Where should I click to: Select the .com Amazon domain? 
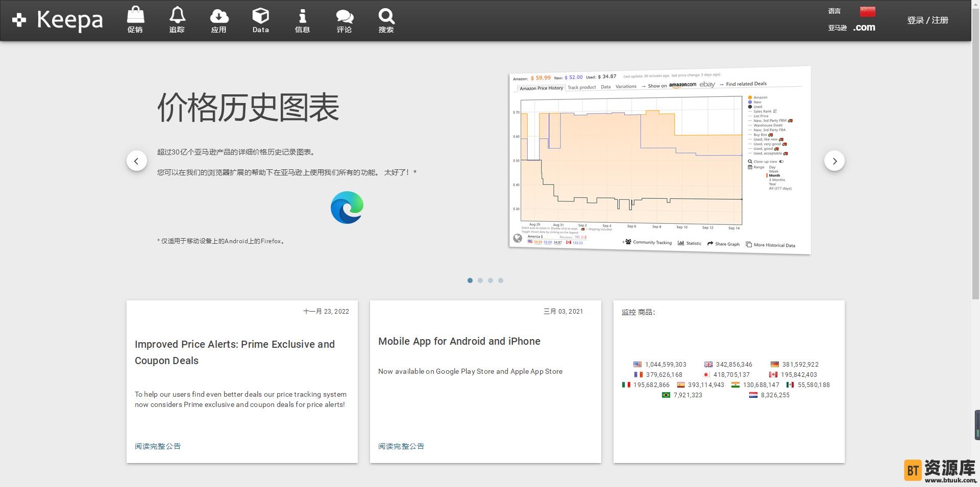864,28
